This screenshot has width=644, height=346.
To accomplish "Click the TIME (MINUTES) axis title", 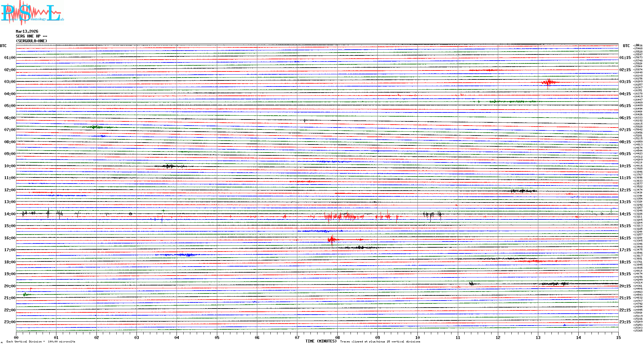I will pyautogui.click(x=321, y=341).
